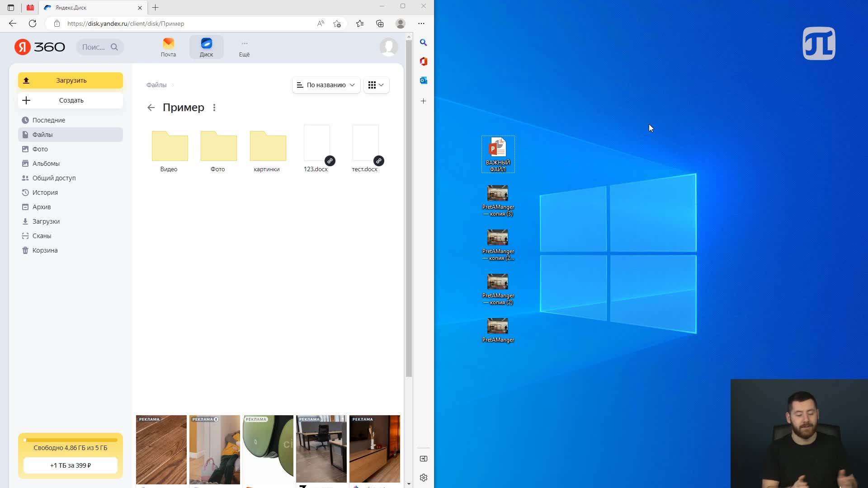The image size is (868, 488).
Task: Select the тест.docx file
Action: click(x=365, y=149)
